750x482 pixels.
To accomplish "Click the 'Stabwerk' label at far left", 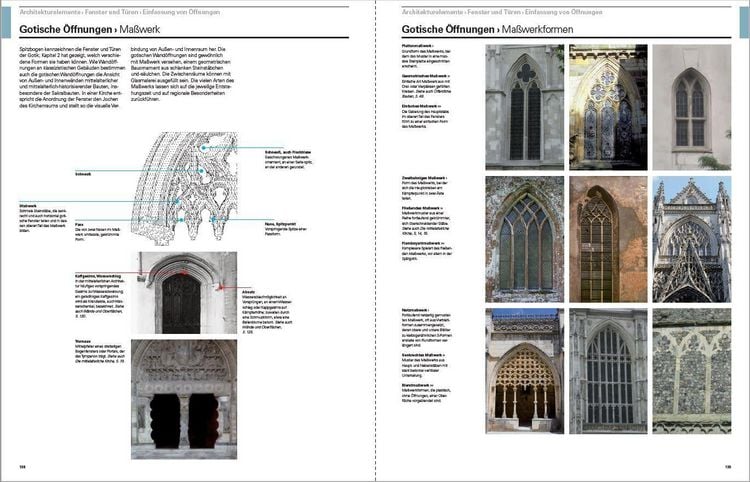I will click(28, 206).
